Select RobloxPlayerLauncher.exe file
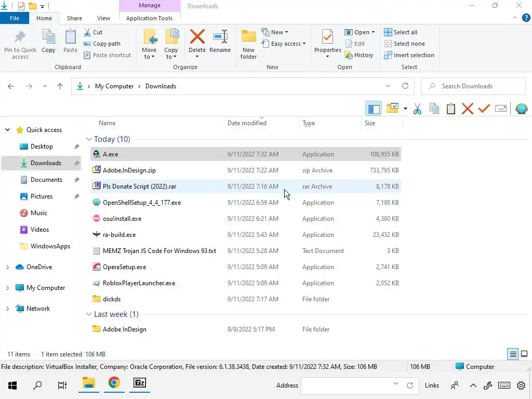This screenshot has height=399, width=532. pyautogui.click(x=246, y=283)
